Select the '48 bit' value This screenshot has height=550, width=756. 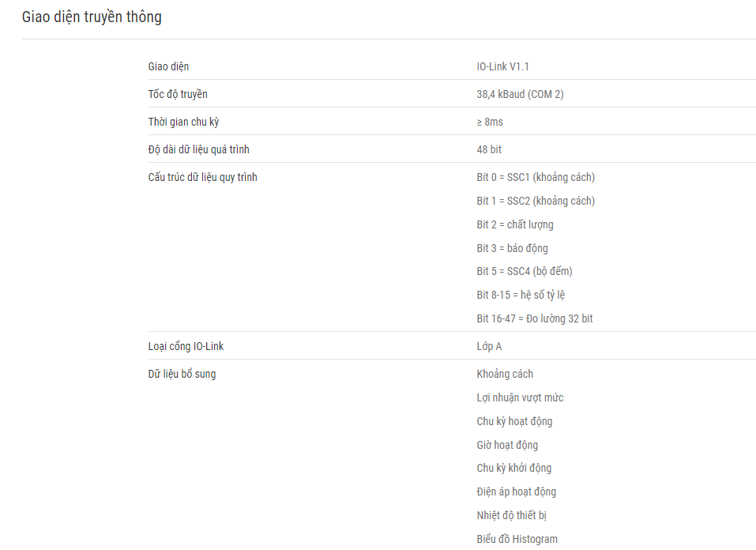pyautogui.click(x=489, y=149)
